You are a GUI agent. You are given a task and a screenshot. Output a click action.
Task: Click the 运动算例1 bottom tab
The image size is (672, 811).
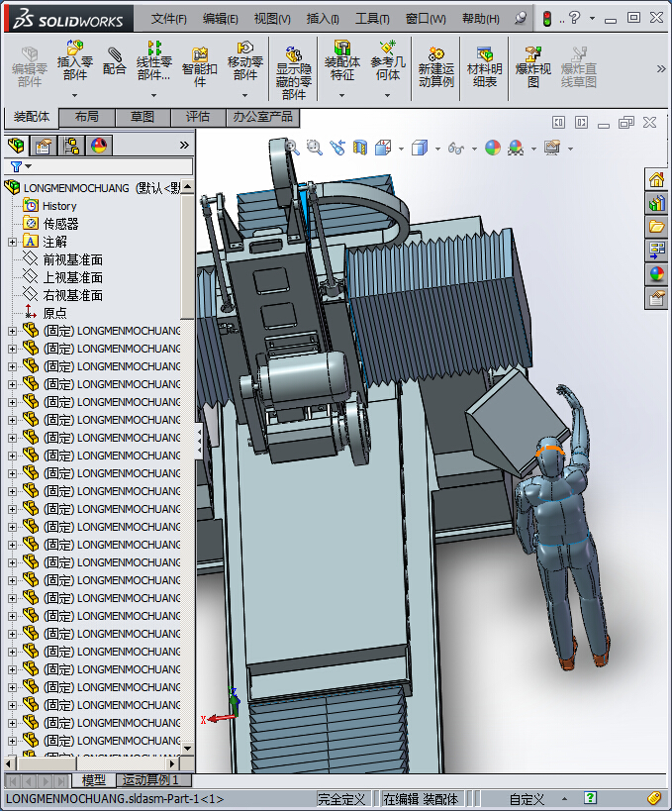[x=150, y=780]
